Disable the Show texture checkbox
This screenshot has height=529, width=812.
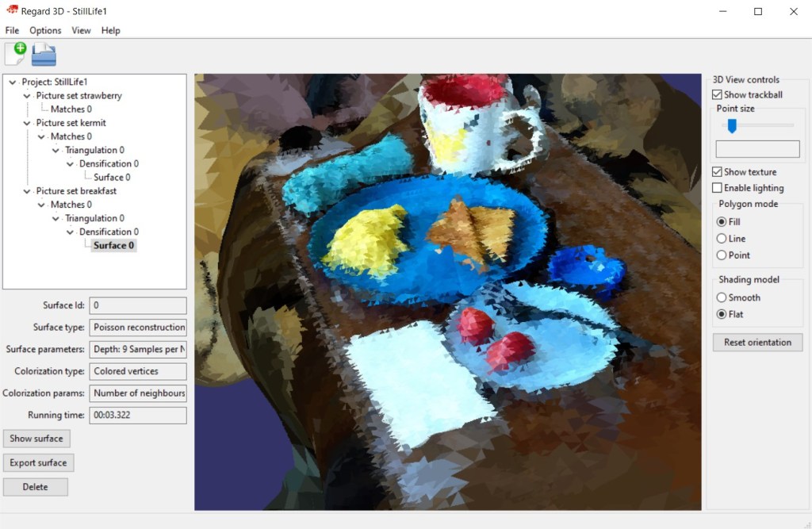[x=718, y=172]
